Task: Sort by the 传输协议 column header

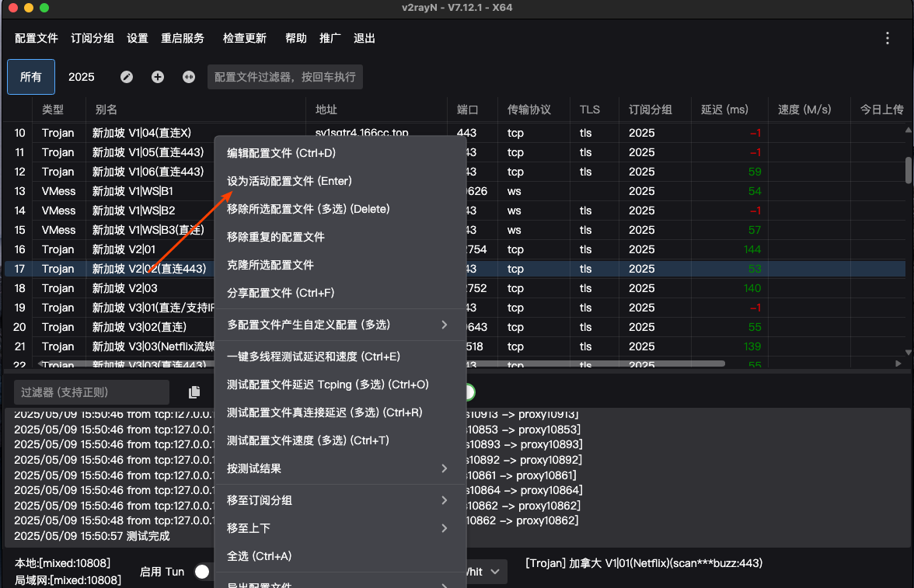Action: coord(529,110)
